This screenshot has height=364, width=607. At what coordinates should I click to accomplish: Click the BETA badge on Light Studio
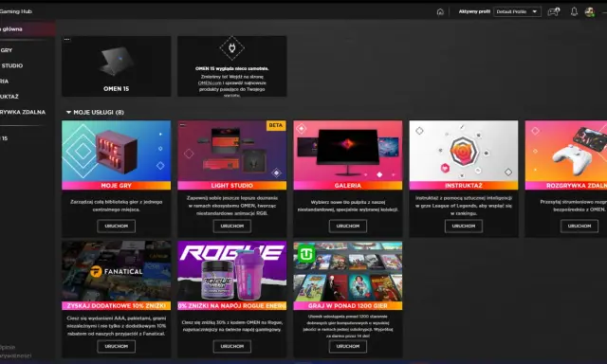click(x=276, y=125)
